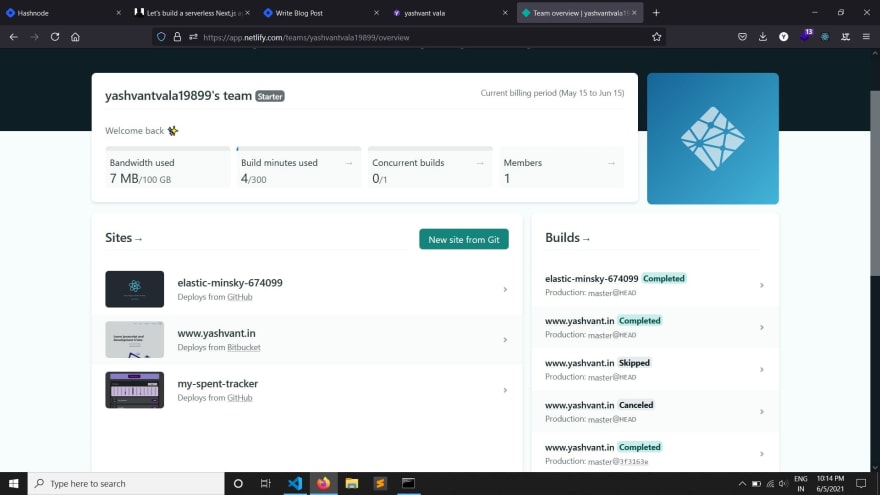The width and height of the screenshot is (880, 495).
Task: Expand www.yashvant.in site row chevron
Action: (x=505, y=340)
